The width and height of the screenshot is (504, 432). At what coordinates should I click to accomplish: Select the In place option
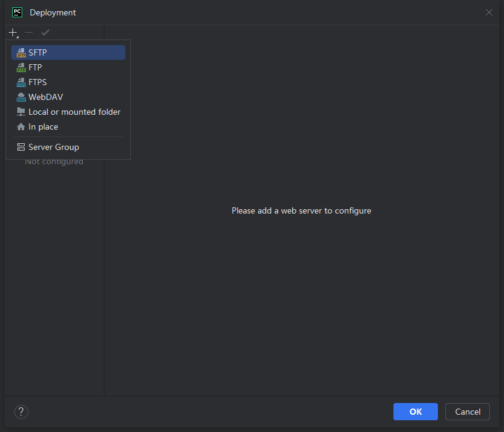[x=68, y=127]
